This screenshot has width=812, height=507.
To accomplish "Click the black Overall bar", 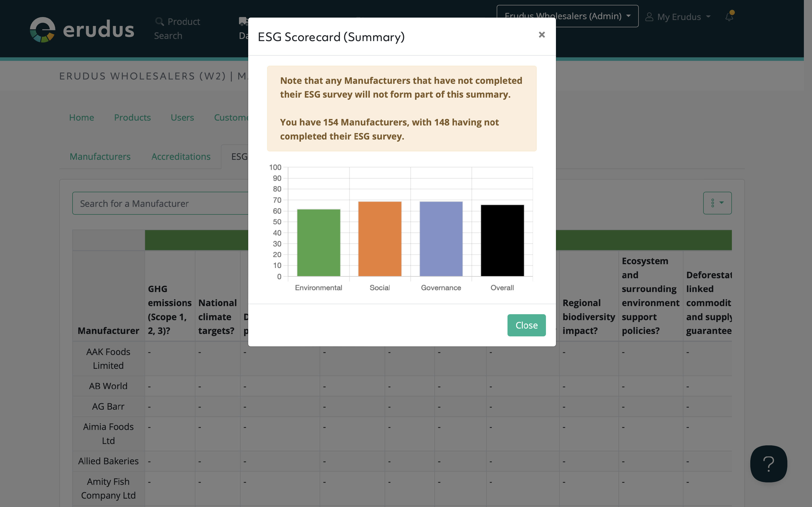I will point(502,240).
